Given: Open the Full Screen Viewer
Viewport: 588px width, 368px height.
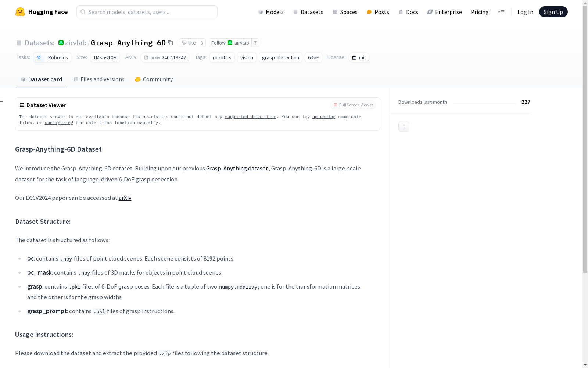Looking at the screenshot, I should tap(353, 105).
